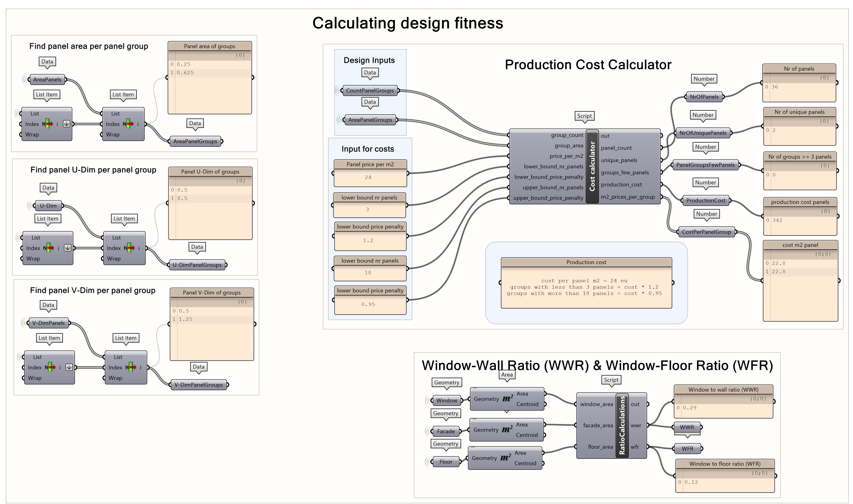The height and width of the screenshot is (504, 853).
Task: Click the m² Area icon on Floor geometry component
Action: (505, 458)
